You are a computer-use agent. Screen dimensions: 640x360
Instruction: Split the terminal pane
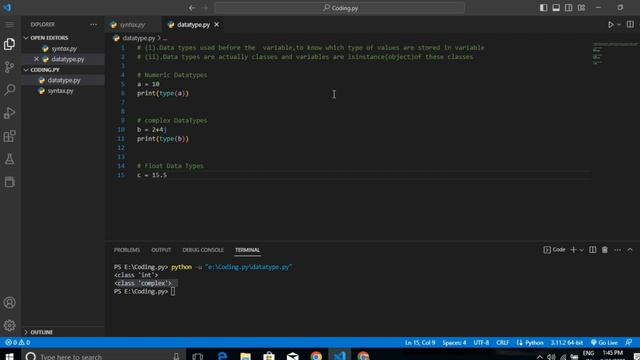coord(593,250)
